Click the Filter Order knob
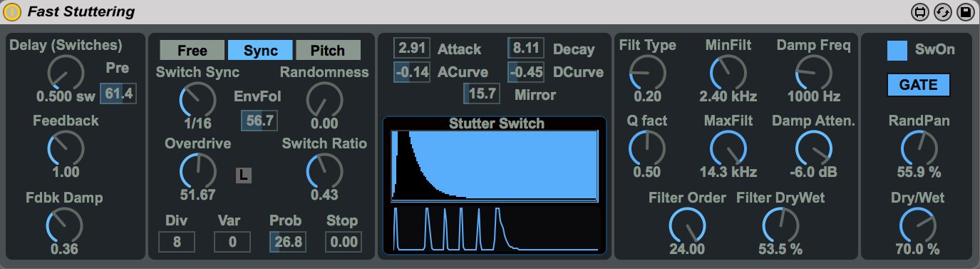 687,226
